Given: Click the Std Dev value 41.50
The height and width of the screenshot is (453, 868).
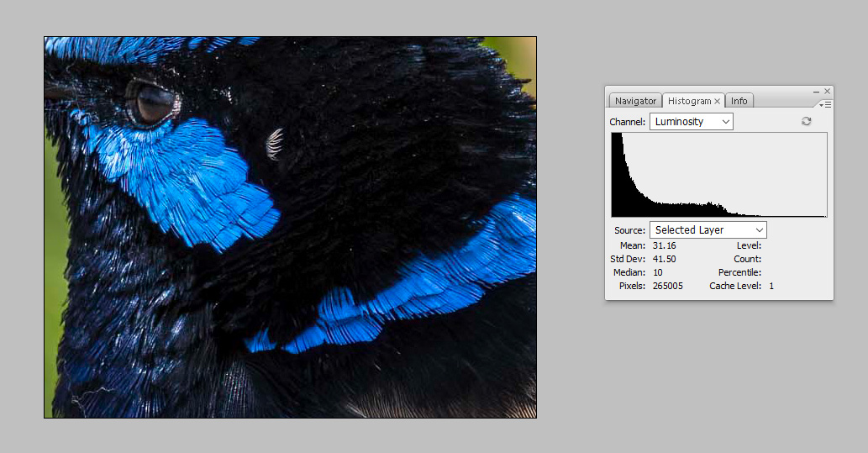Looking at the screenshot, I should 664,259.
